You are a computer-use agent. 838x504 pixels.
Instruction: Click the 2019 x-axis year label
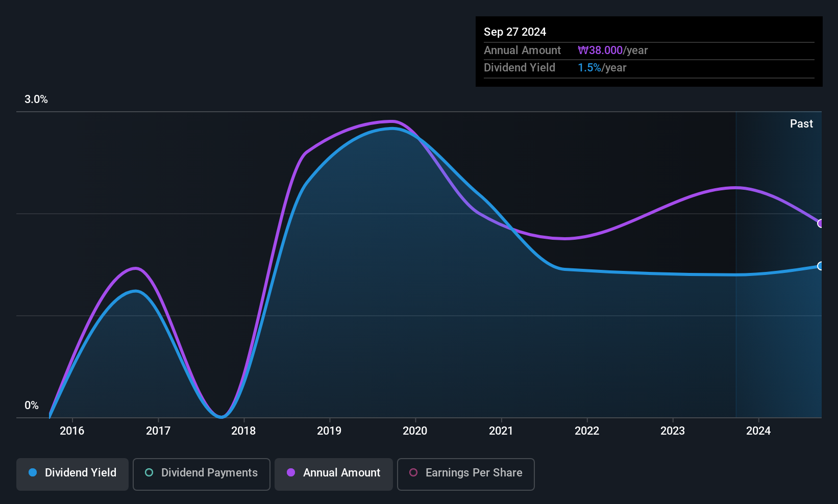pyautogui.click(x=329, y=431)
